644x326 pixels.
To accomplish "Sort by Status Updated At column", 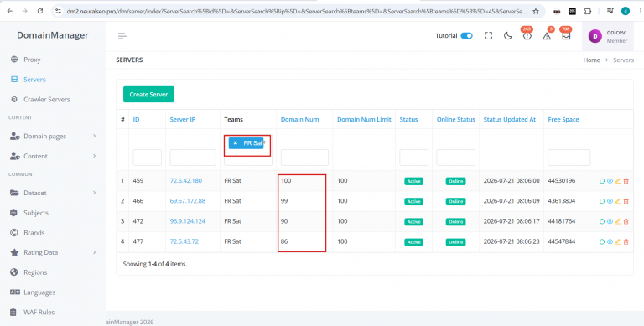I will click(509, 120).
